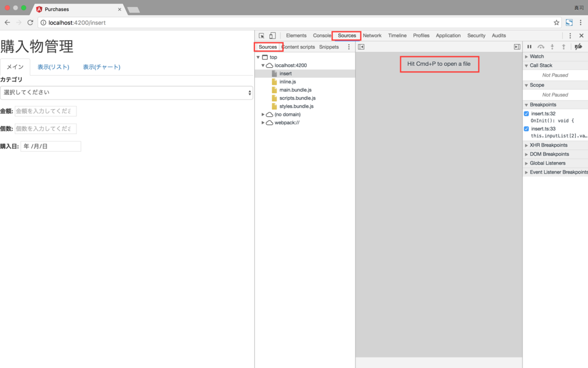
Task: Open the Application panel
Action: click(x=448, y=36)
